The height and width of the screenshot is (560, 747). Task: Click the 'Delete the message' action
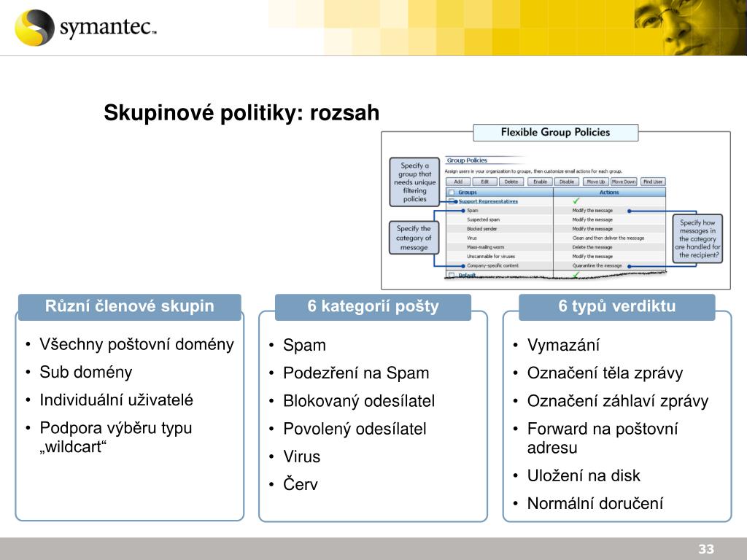click(592, 247)
